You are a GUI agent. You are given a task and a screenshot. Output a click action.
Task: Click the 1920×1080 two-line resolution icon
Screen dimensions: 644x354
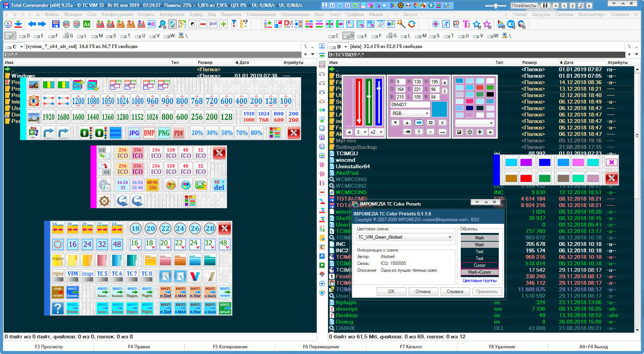pos(249,117)
